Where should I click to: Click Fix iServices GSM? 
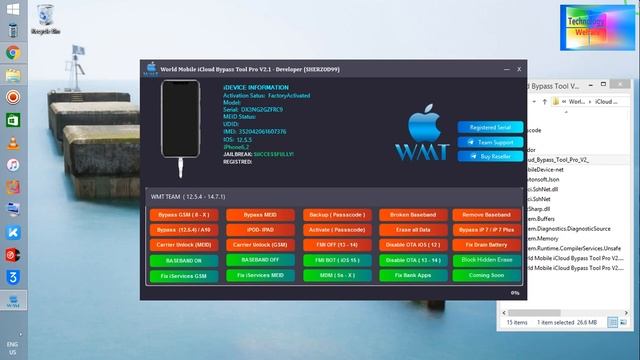pos(184,276)
